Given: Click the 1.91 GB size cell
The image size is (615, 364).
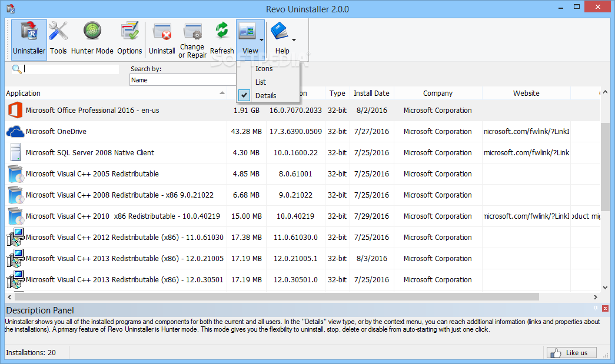Looking at the screenshot, I should tap(247, 110).
